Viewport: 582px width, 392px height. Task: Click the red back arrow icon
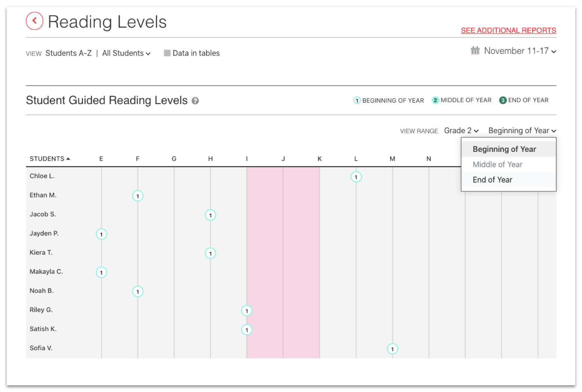point(34,21)
